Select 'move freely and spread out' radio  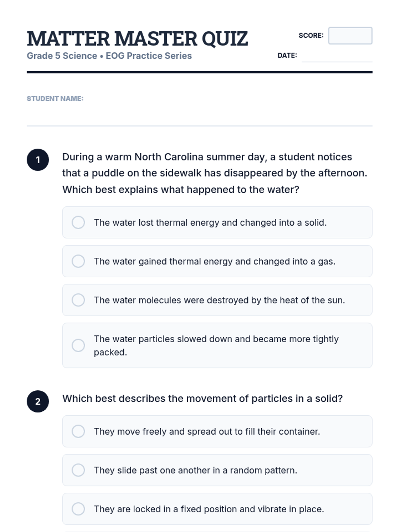78,431
